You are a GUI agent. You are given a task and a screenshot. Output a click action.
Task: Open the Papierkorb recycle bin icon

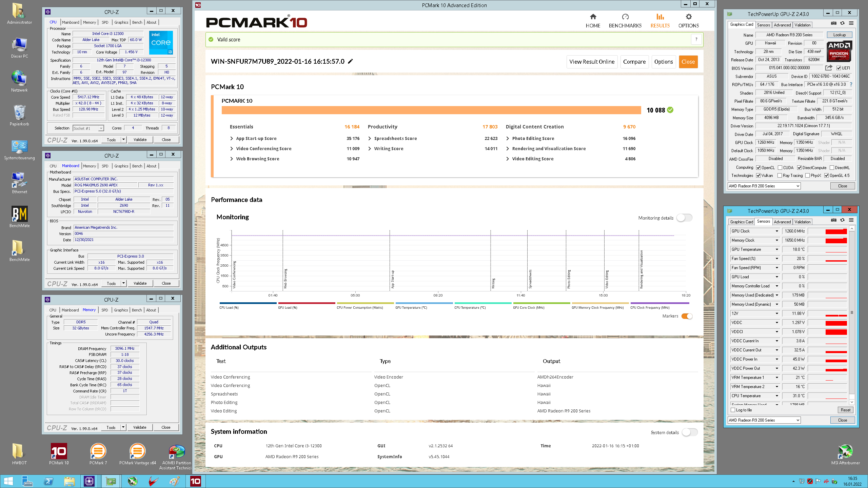(19, 115)
